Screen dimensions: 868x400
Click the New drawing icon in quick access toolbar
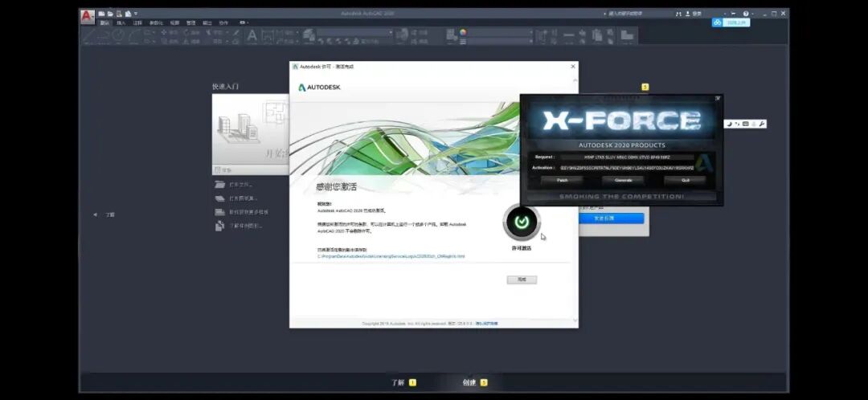coord(100,14)
